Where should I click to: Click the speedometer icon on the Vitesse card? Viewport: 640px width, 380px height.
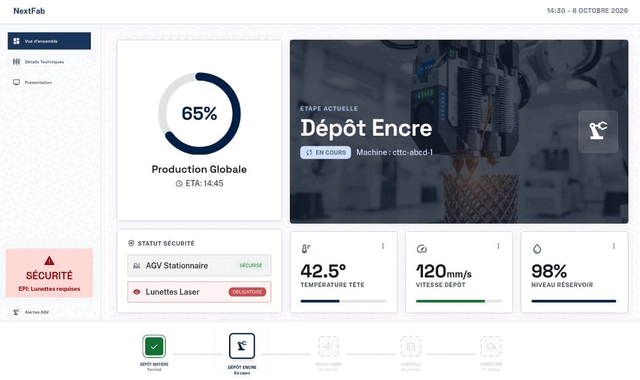point(422,249)
